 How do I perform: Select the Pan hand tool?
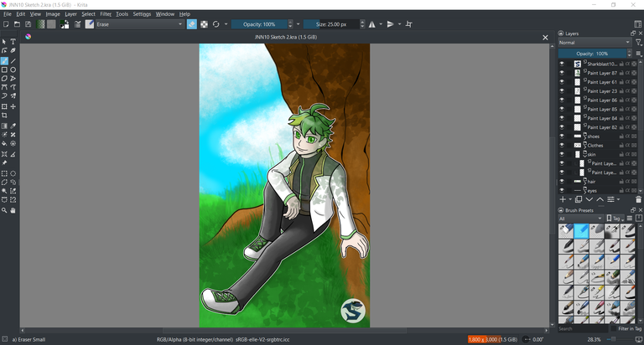[x=13, y=210]
